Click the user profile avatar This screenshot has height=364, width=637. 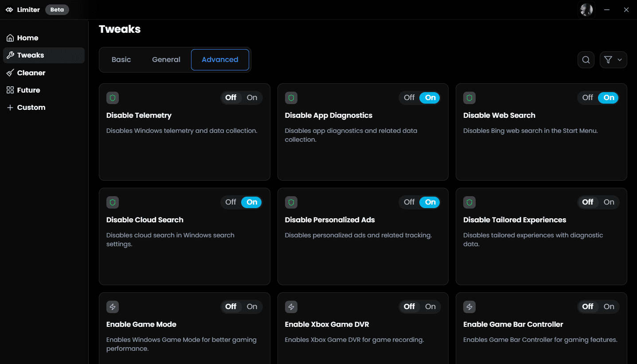point(586,10)
